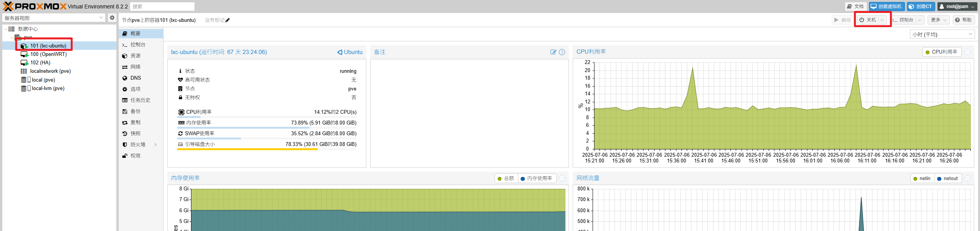Viewport: 980px width, 231px height.
Task: Open the local-lvm (pve) storage entry
Action: click(48, 88)
